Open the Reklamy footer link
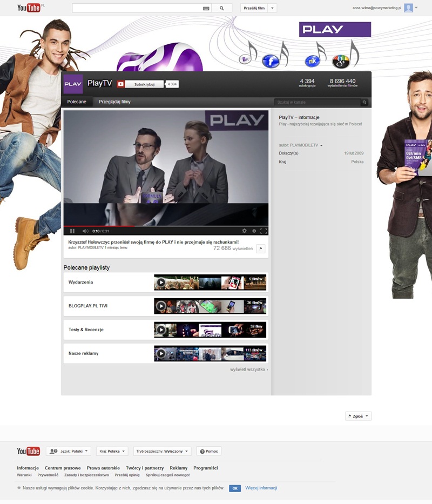Viewport: 432px width, 504px height. click(178, 468)
